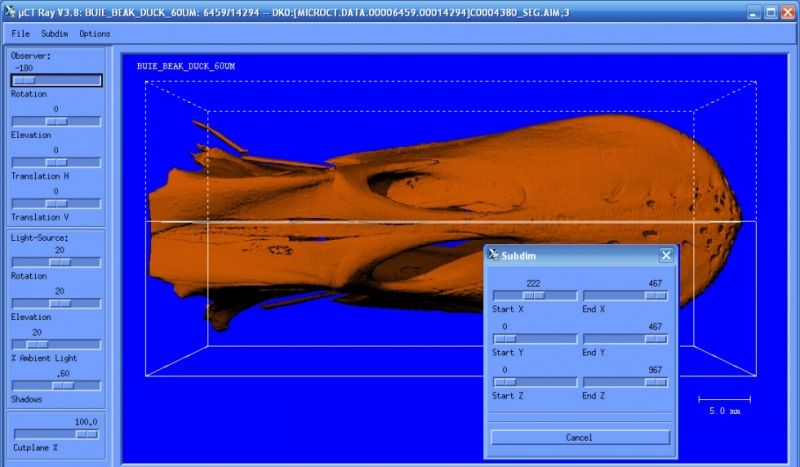The height and width of the screenshot is (467, 800).
Task: Close the Subdim dialog
Action: [x=666, y=255]
